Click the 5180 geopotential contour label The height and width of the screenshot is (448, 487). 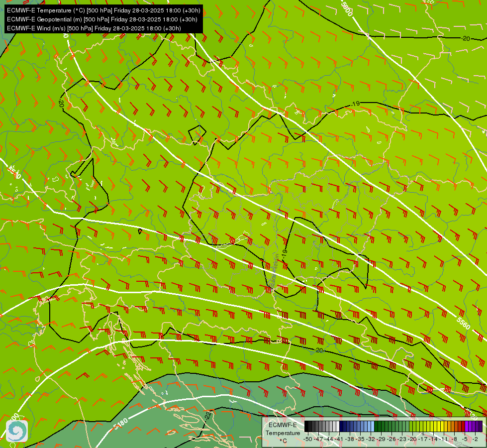click(120, 424)
